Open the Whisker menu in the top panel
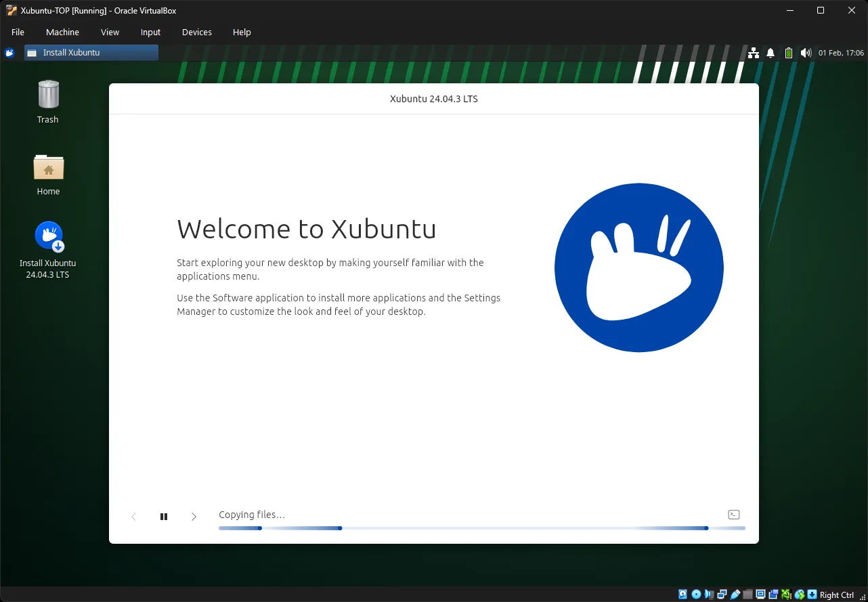Viewport: 868px width, 602px height. coord(9,52)
